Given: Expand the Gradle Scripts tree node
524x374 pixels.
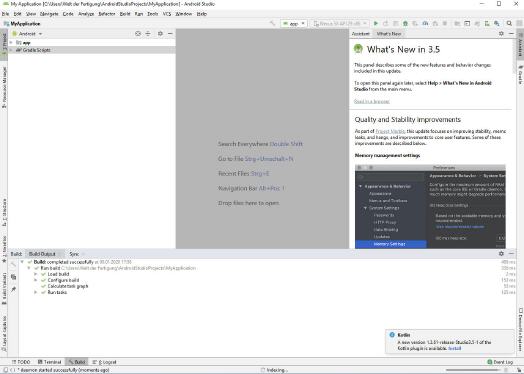Looking at the screenshot, I should (11, 50).
